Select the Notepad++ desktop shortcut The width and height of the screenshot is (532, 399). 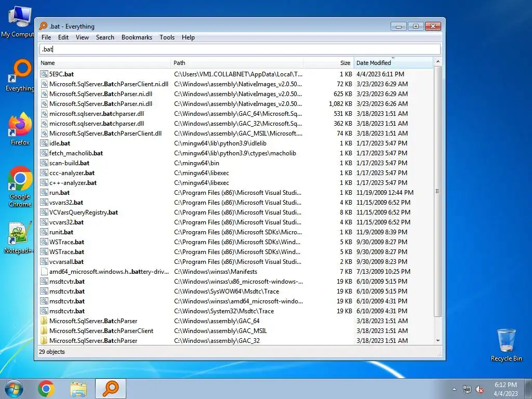[19, 237]
